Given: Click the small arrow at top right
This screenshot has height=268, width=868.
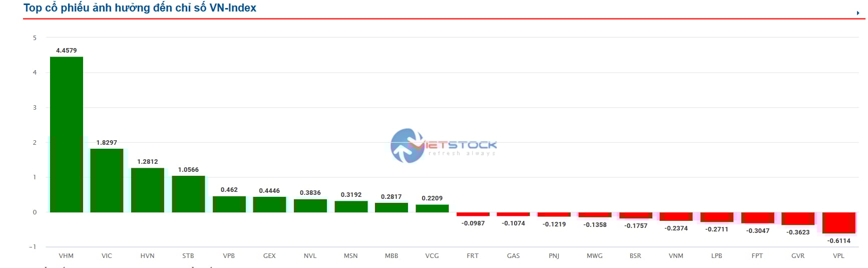Looking at the screenshot, I should (x=857, y=13).
